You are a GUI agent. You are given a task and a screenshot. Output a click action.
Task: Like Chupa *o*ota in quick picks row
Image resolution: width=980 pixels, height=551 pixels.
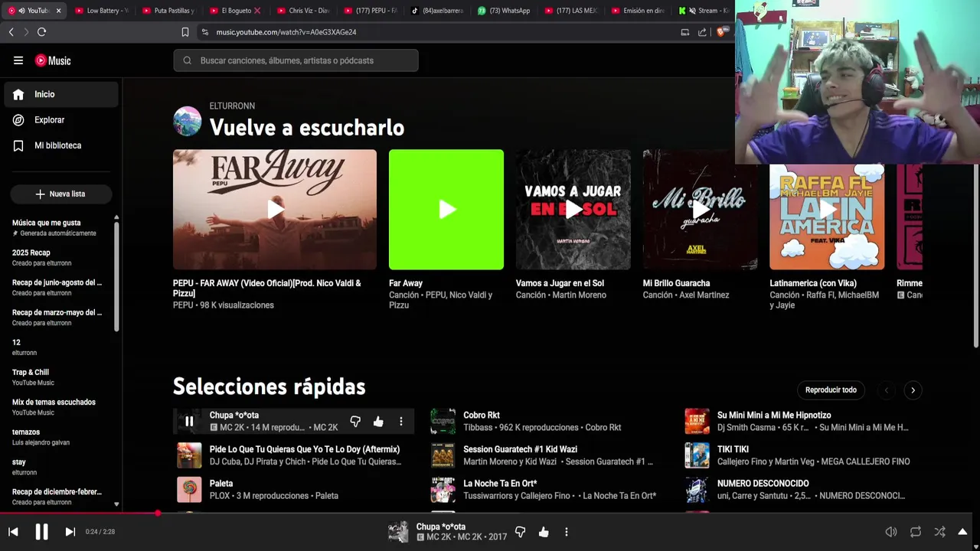[x=378, y=422]
